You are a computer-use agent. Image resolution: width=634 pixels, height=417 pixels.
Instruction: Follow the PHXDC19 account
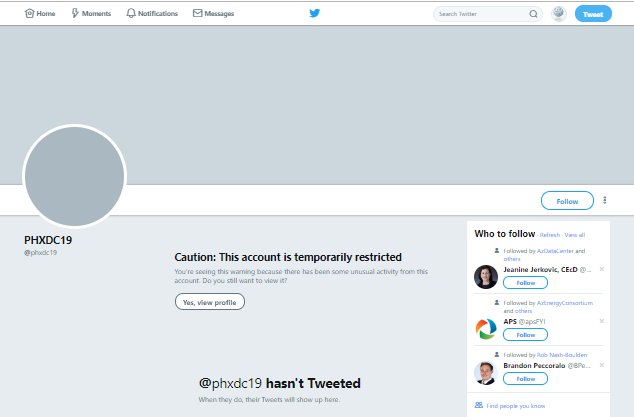(567, 201)
